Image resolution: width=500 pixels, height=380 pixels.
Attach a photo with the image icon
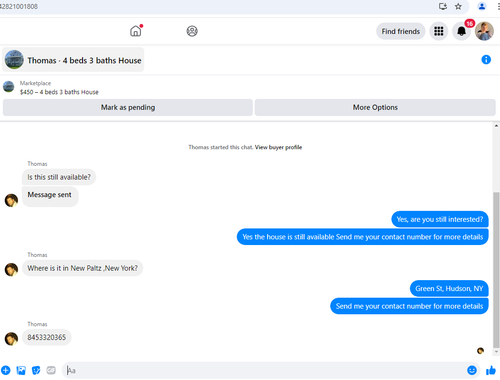(x=21, y=370)
